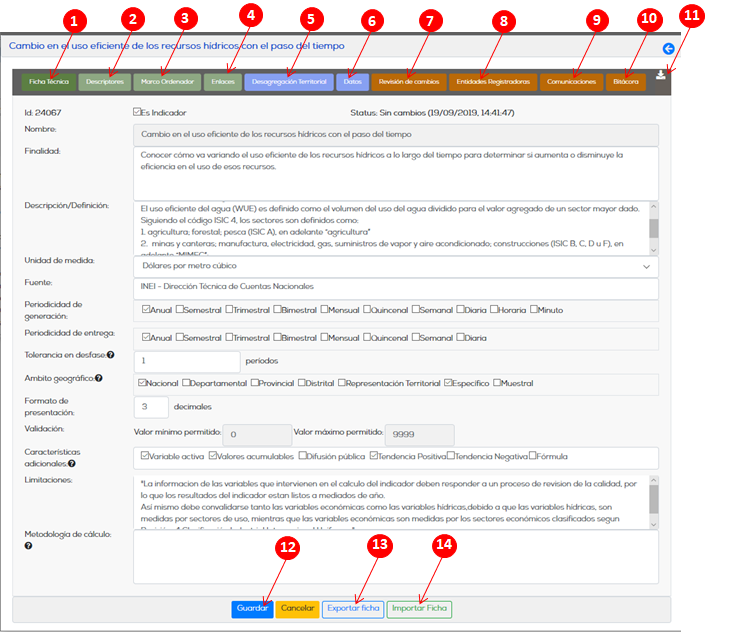The height and width of the screenshot is (632, 730).
Task: Open Desagregación Territorial tab
Action: (x=289, y=82)
